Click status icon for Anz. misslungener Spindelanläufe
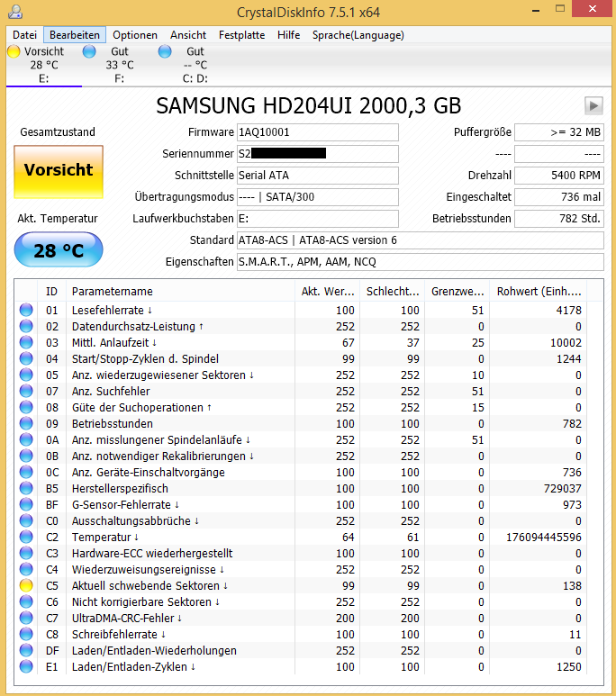Viewport: 616px width, 696px height. [x=26, y=439]
